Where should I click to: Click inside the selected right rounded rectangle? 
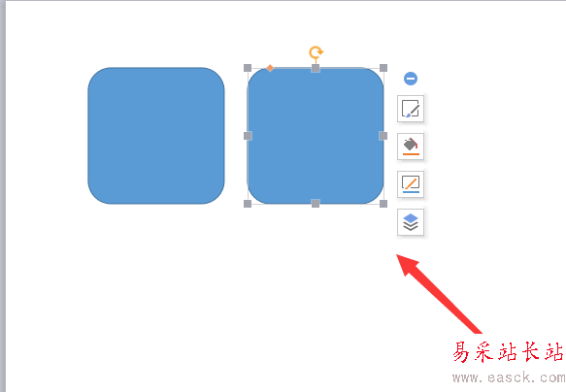(316, 136)
